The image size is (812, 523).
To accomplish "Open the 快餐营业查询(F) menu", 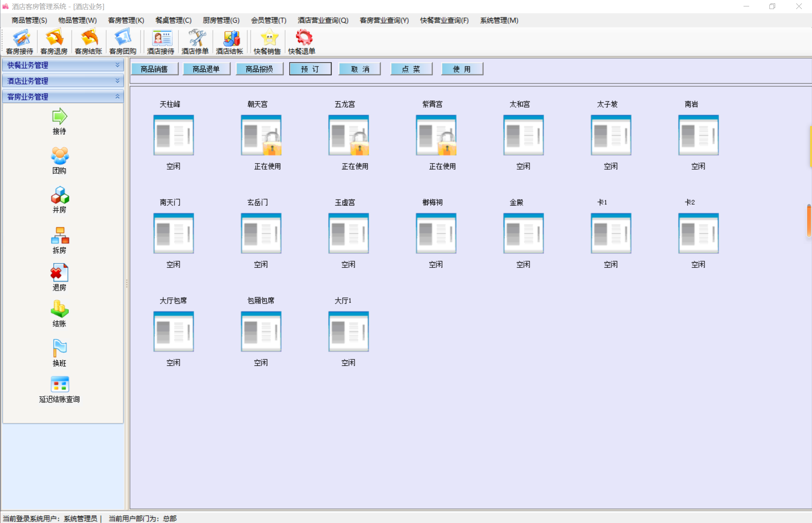I will point(444,20).
